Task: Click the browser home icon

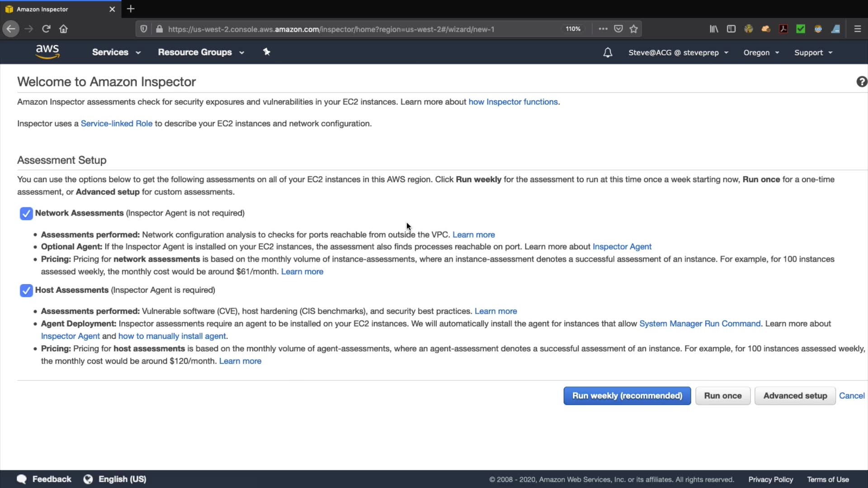Action: 63,29
